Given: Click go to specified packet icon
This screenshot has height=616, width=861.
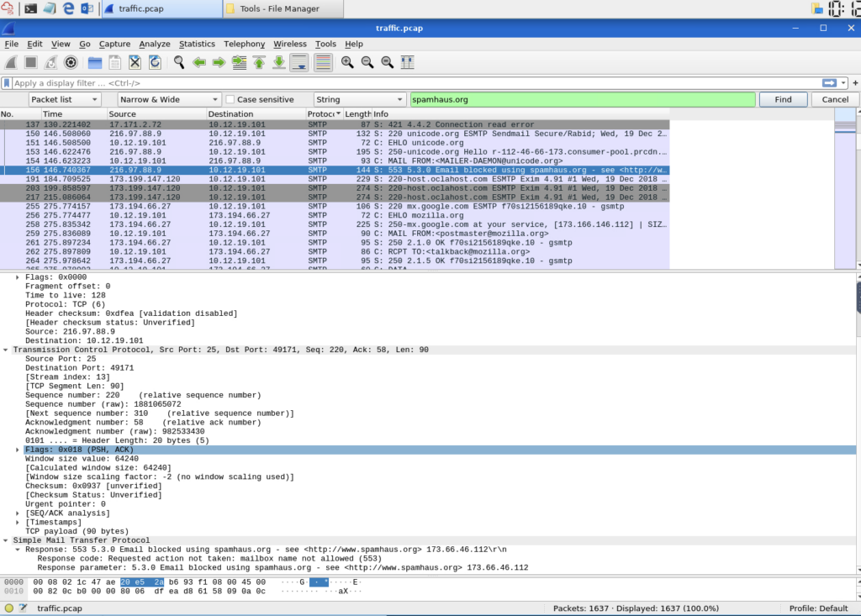Looking at the screenshot, I should click(239, 62).
